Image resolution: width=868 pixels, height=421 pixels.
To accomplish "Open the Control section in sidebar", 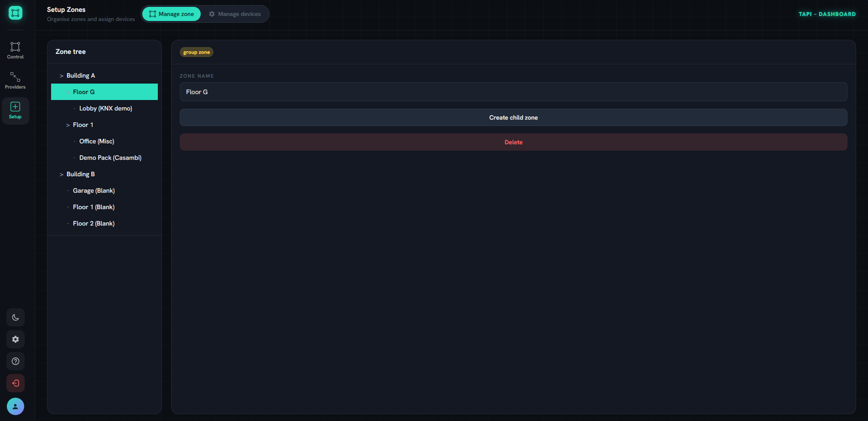I will click(15, 50).
